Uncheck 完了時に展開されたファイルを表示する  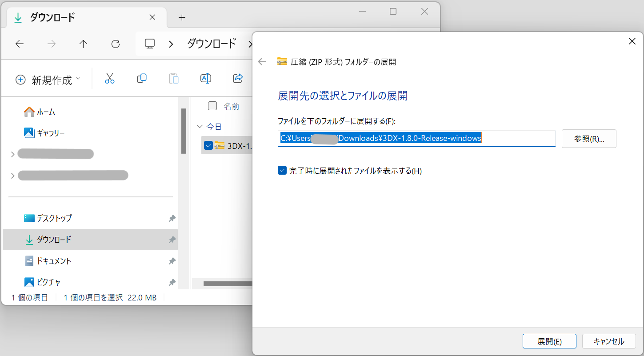tap(282, 170)
